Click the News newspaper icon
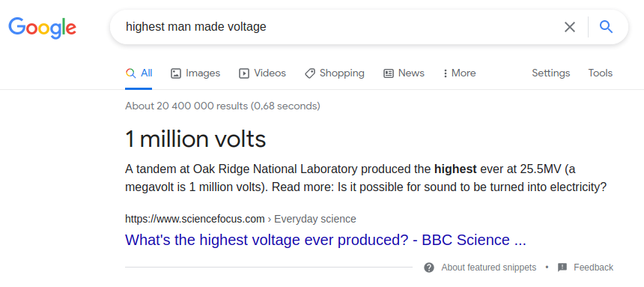The height and width of the screenshot is (287, 644). (389, 73)
